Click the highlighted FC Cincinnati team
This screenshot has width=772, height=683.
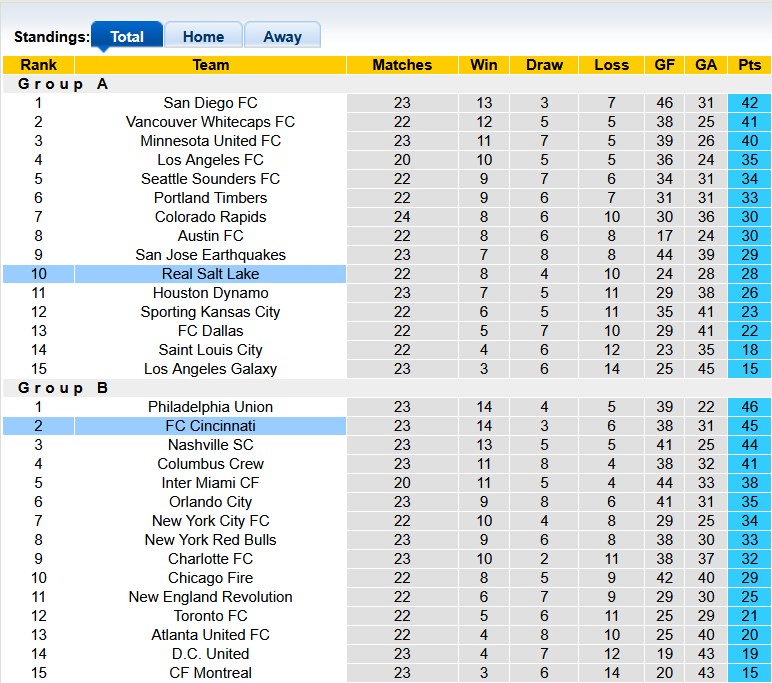click(x=210, y=426)
